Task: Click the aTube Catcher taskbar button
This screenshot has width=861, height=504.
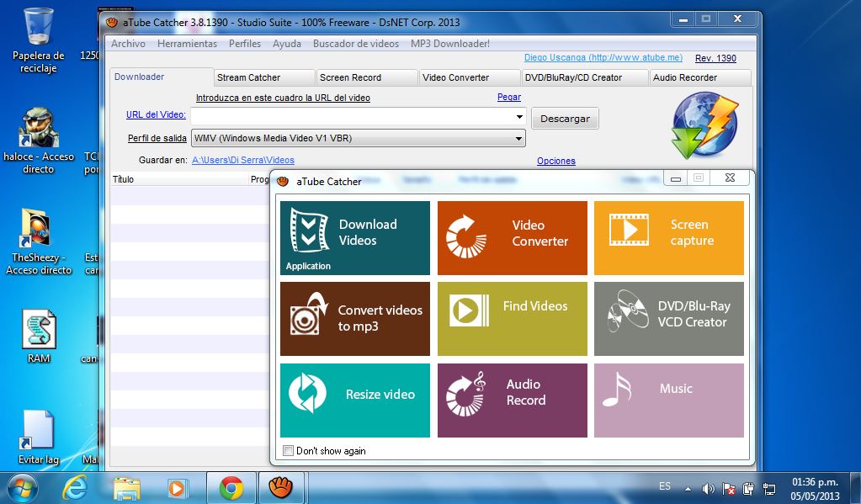Action: click(280, 488)
